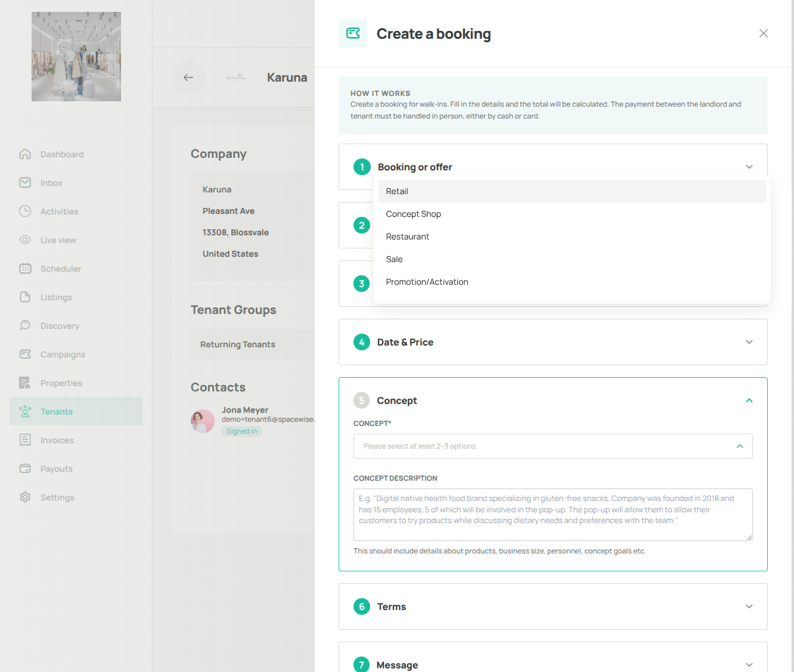794x672 pixels.
Task: Open Dashboard home icon in sidebar
Action: [25, 154]
